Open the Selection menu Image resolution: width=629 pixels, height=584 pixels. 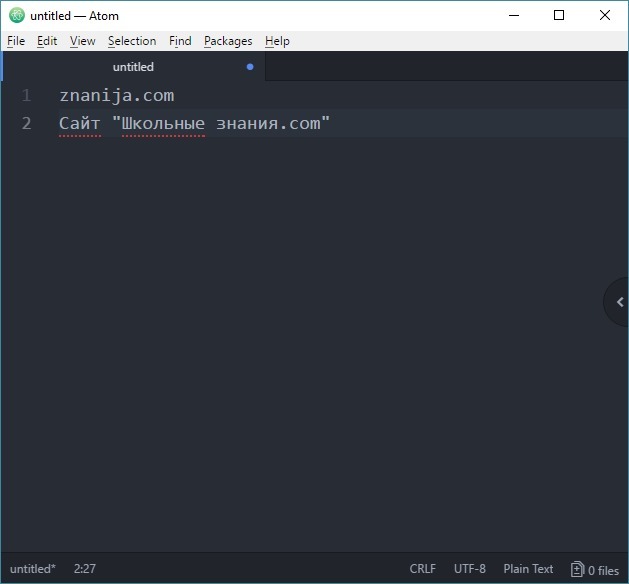click(132, 41)
